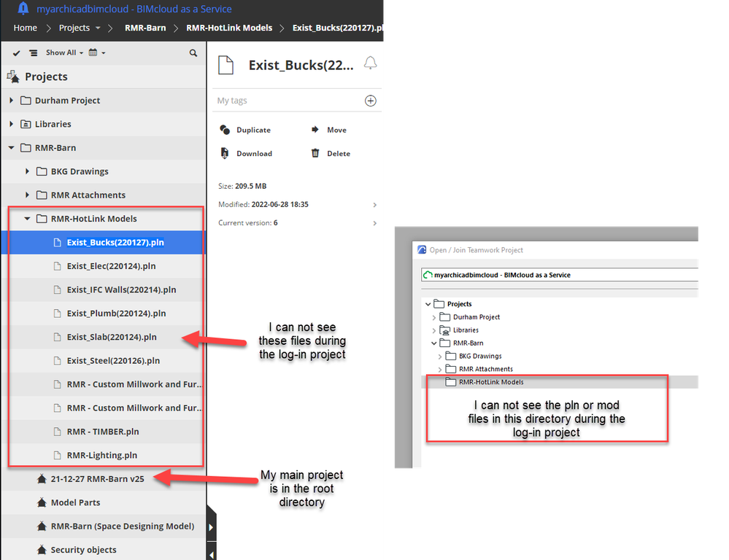The width and height of the screenshot is (729, 560).
Task: Toggle the checkmark selection filter
Action: tap(16, 52)
